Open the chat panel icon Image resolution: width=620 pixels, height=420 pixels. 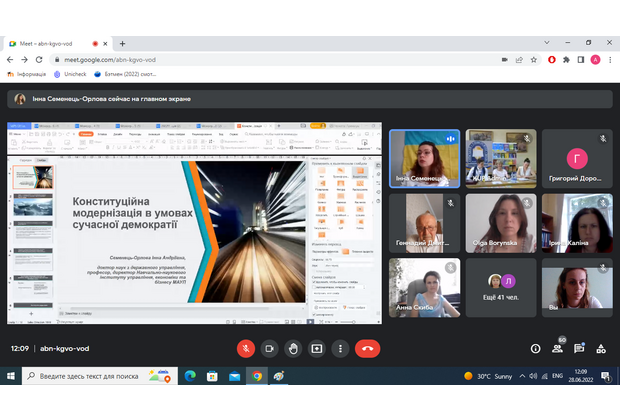(x=580, y=349)
